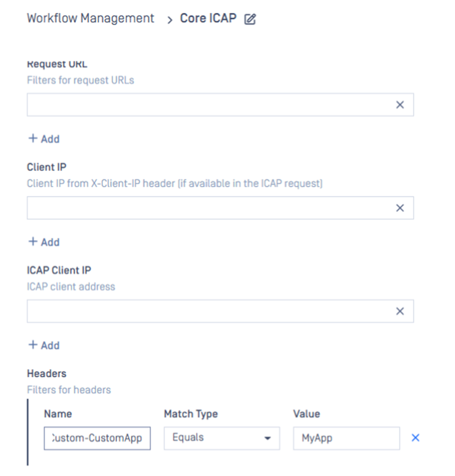The height and width of the screenshot is (476, 455).
Task: Click the plus icon under Client IP
Action: point(33,242)
